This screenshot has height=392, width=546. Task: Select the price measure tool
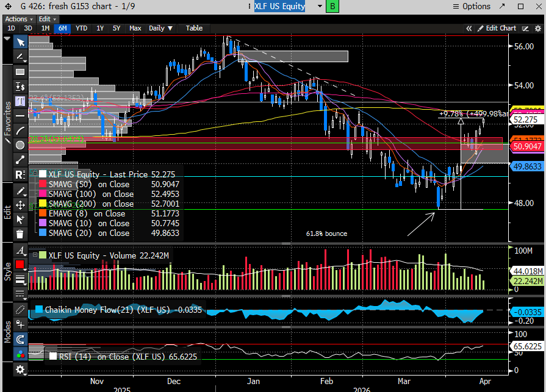tap(21, 86)
